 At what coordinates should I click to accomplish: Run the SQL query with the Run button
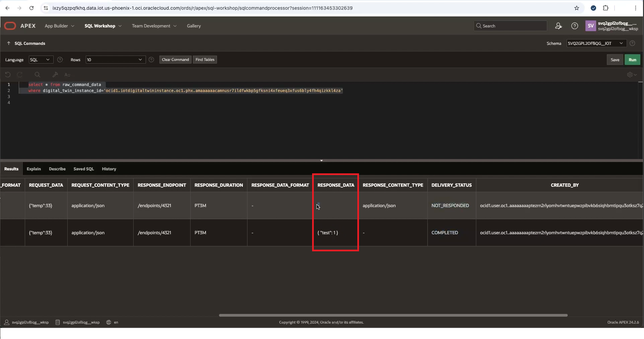tap(632, 60)
